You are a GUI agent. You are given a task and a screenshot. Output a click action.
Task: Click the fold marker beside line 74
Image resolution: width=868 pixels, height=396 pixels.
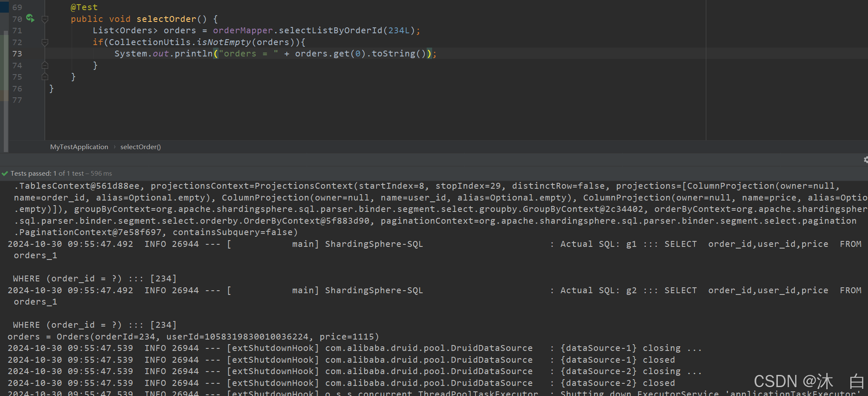(x=45, y=65)
